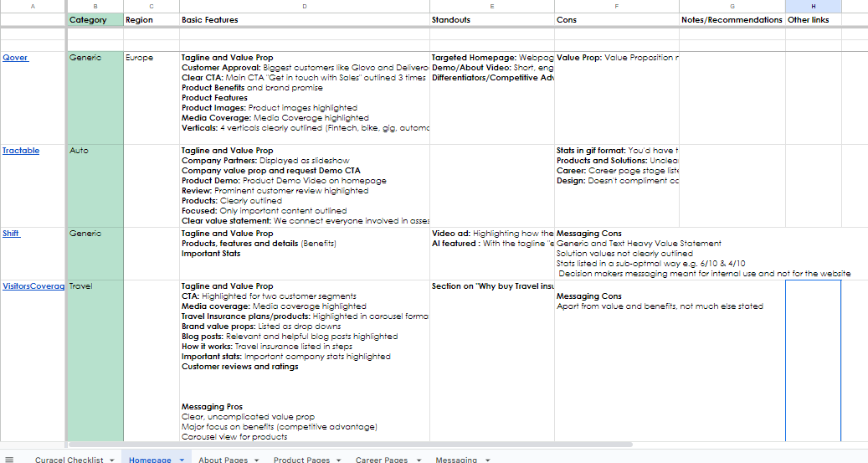Select the 'Why buy Travel insurance' standouts cell
Image resolution: width=868 pixels, height=463 pixels.
click(x=491, y=361)
